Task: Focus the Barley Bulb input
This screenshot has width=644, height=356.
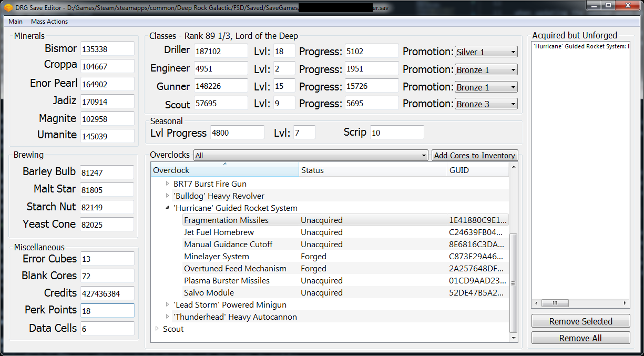Action: click(107, 172)
